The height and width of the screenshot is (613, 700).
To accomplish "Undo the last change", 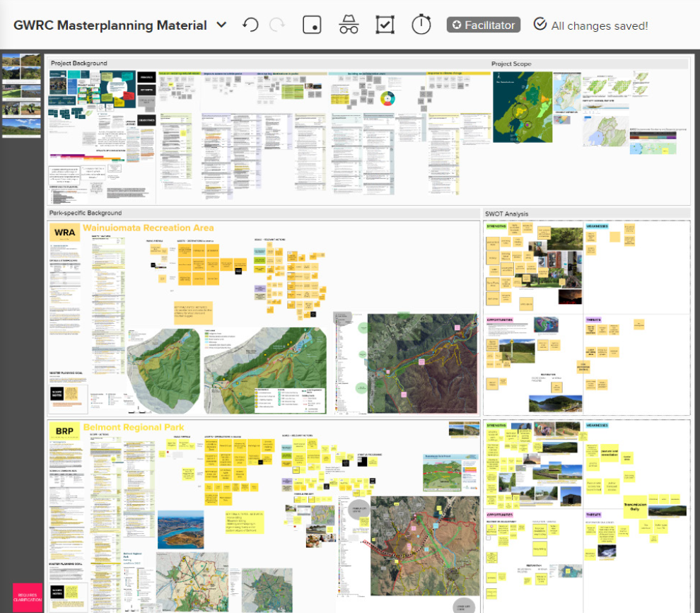I will tap(250, 25).
